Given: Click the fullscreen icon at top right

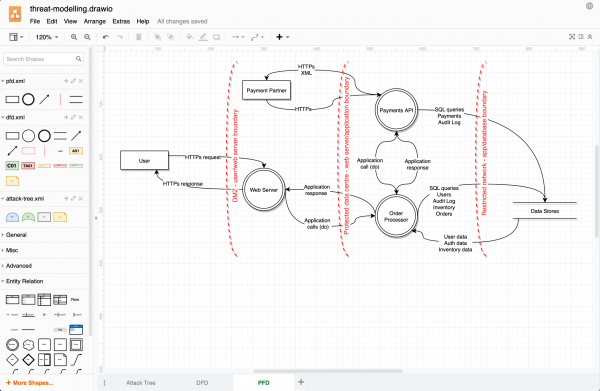Looking at the screenshot, I should click(x=572, y=37).
